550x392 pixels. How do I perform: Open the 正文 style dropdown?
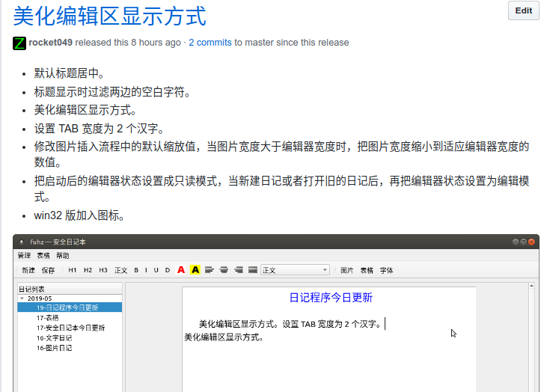(295, 270)
